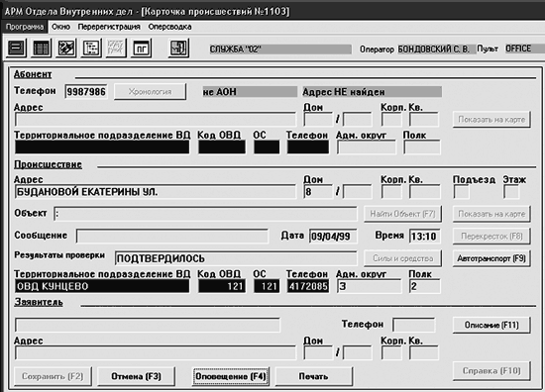Click the Подъезд input field
Viewport: 545px width, 392px height.
461,192
